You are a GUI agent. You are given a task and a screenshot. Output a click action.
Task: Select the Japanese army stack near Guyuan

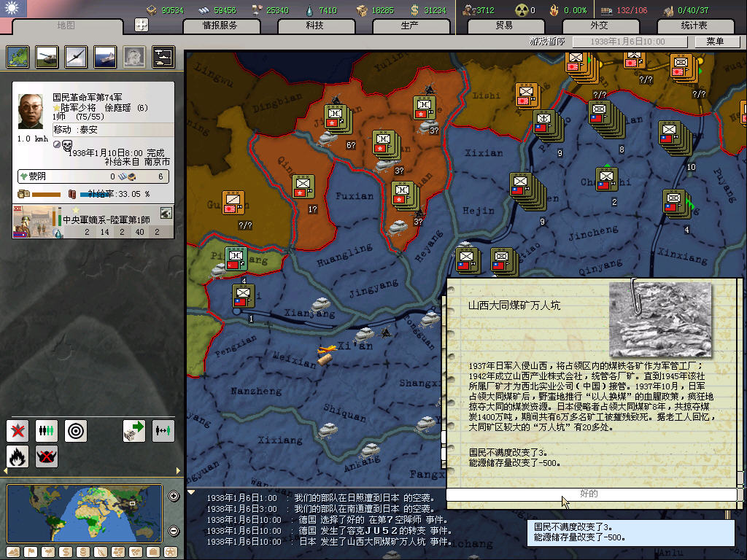click(x=233, y=203)
